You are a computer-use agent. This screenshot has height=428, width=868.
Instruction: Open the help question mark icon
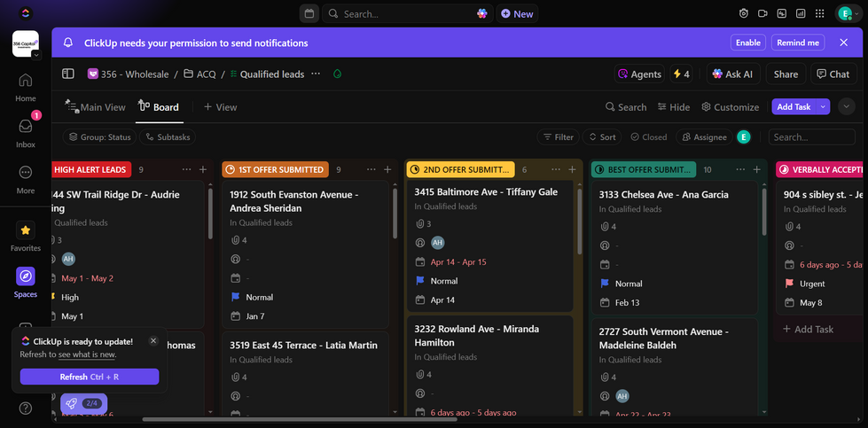click(x=26, y=409)
